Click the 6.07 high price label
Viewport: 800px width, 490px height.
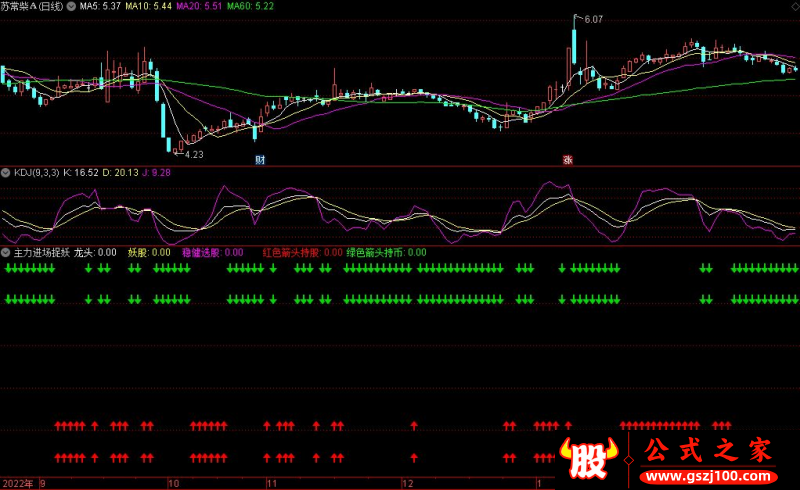[593, 19]
